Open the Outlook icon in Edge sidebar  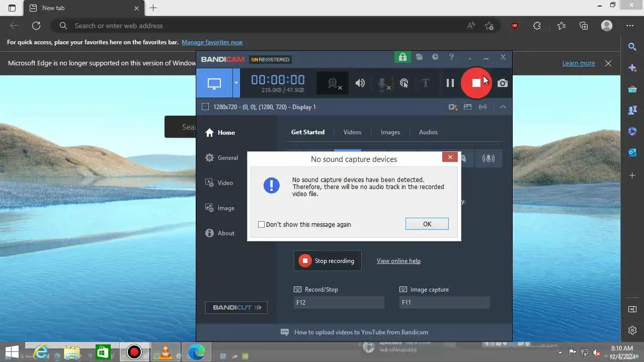(x=632, y=152)
